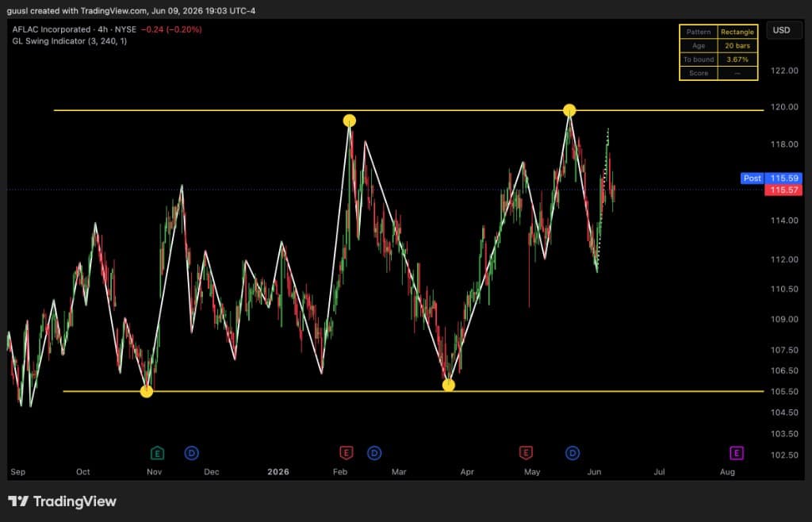The height and width of the screenshot is (522, 812).
Task: Select the yellow pivot dot at the May high
Action: pos(569,109)
